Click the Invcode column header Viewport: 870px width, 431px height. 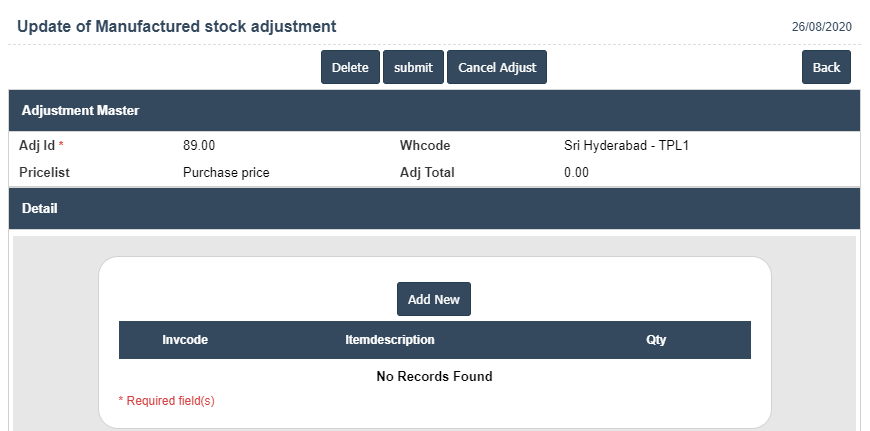pos(185,340)
